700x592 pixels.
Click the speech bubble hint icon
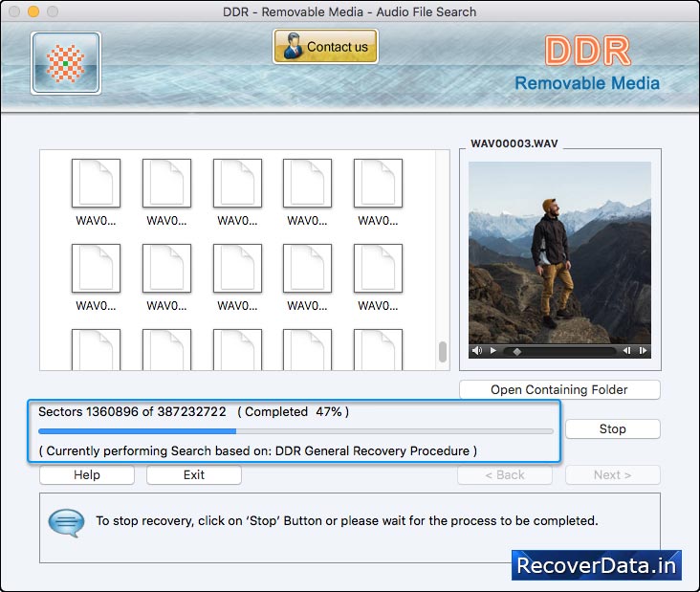[x=66, y=523]
